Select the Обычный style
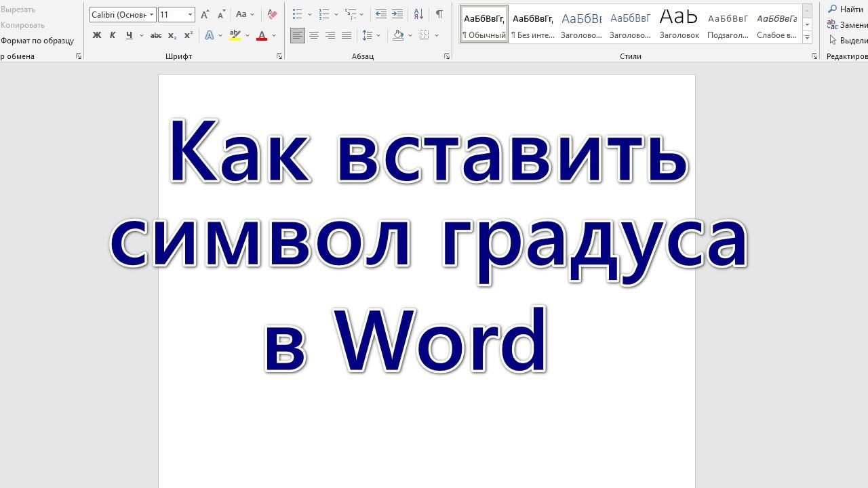The width and height of the screenshot is (868, 488). [x=484, y=24]
